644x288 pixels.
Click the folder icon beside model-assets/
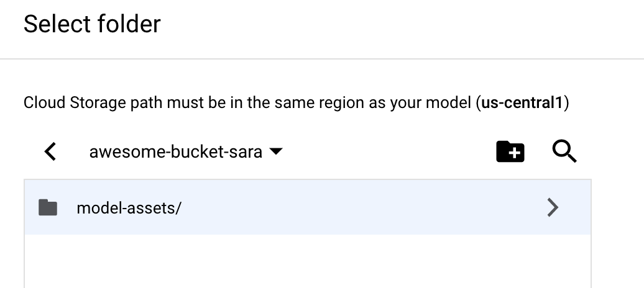point(48,207)
